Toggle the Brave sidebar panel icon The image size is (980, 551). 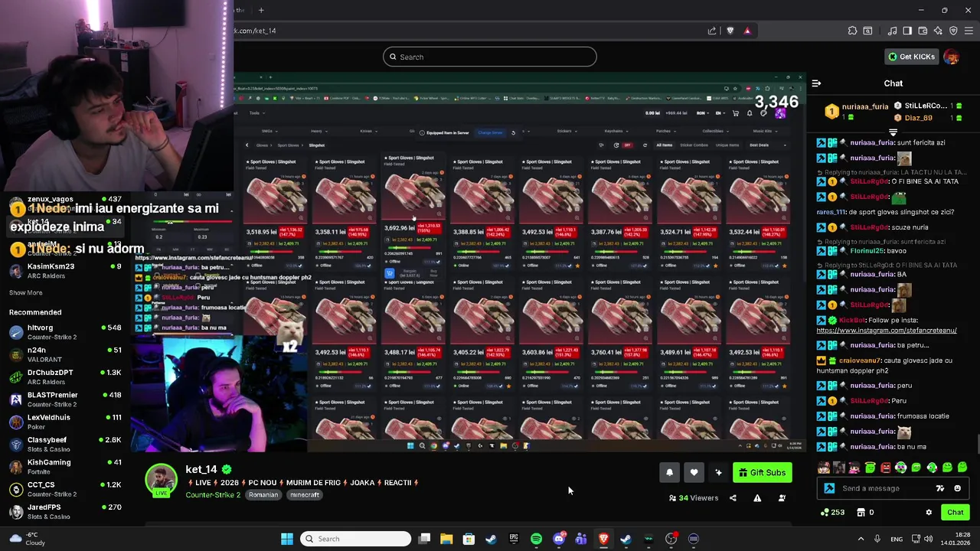907,31
